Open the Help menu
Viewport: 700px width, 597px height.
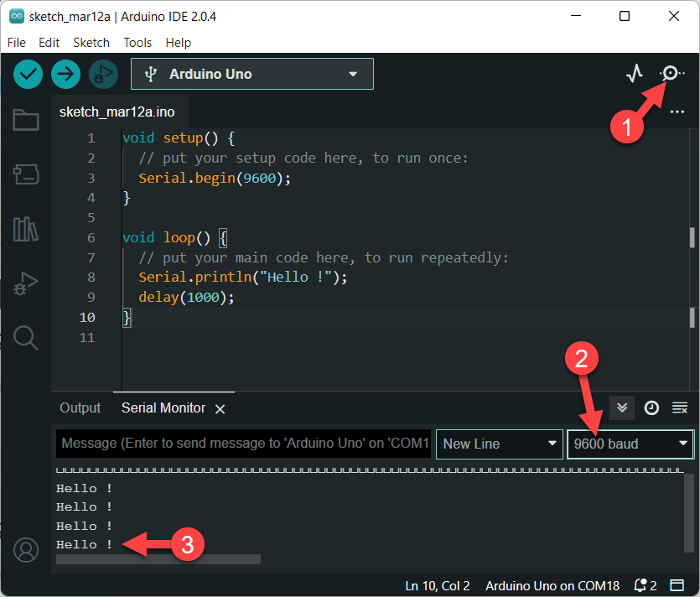tap(178, 43)
